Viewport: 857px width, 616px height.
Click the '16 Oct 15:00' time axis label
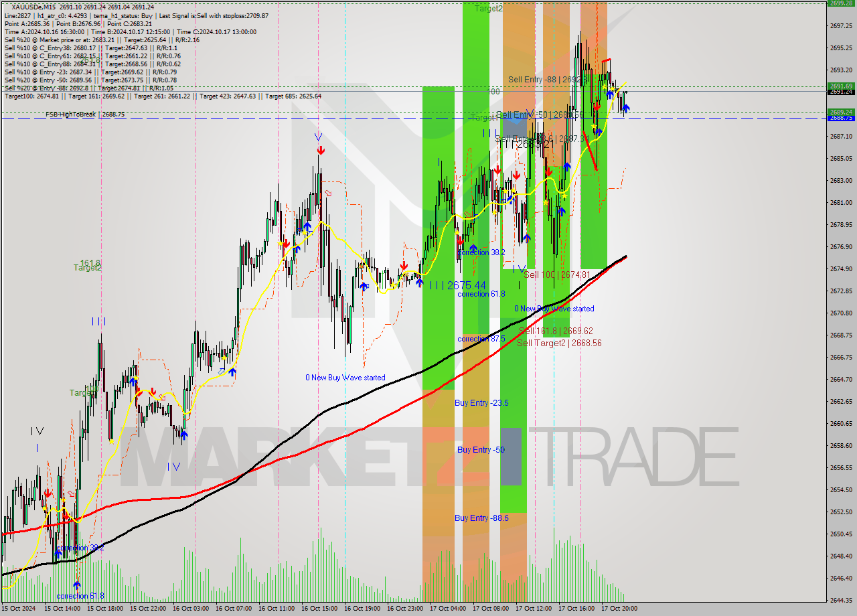click(319, 609)
